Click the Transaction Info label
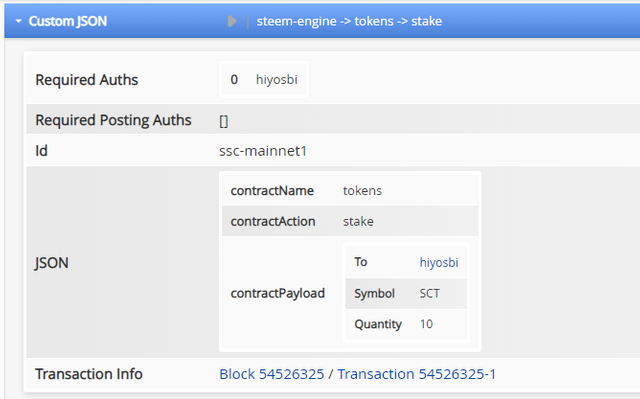The width and height of the screenshot is (640, 399). pyautogui.click(x=89, y=374)
